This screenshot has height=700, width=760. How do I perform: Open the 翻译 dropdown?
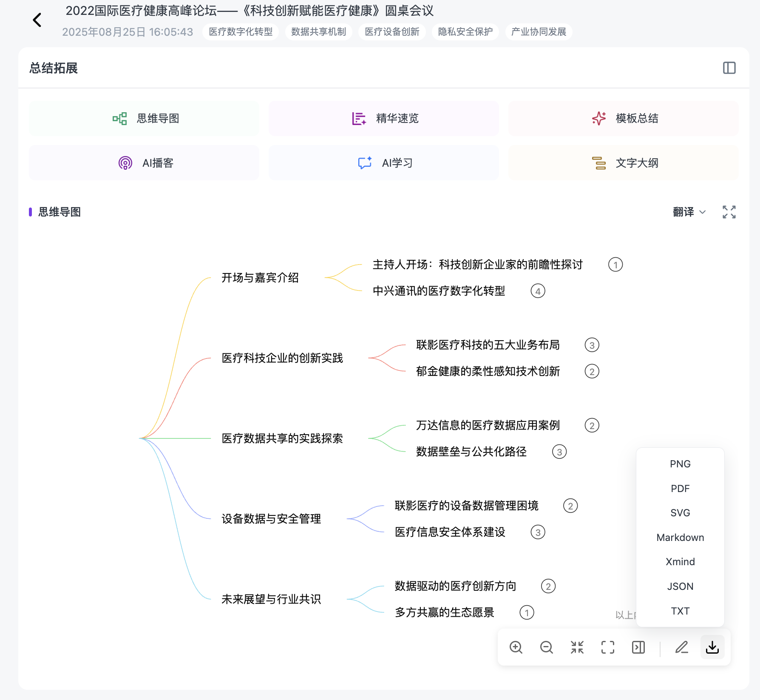point(689,212)
